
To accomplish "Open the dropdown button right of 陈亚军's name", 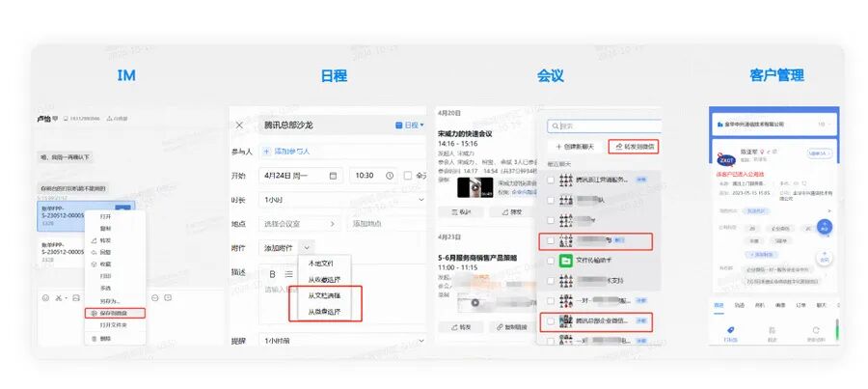I will click(820, 153).
